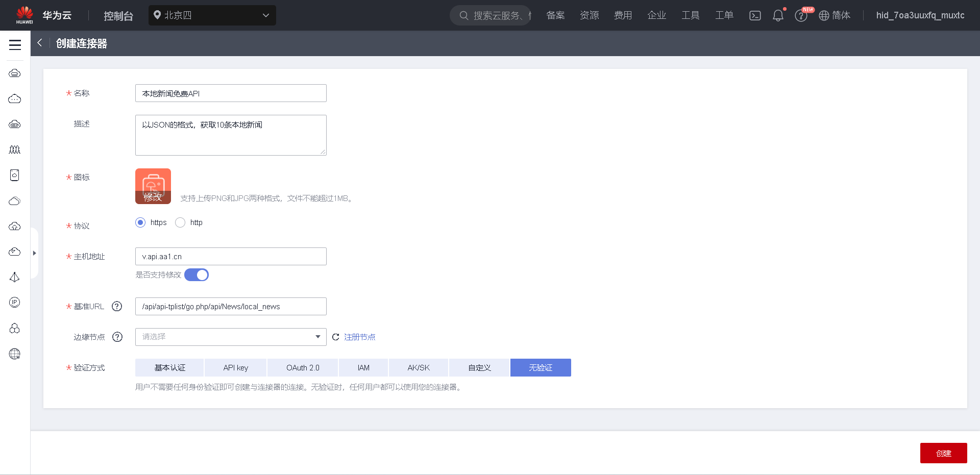
Task: Select 无验证 authentication tab
Action: (541, 367)
